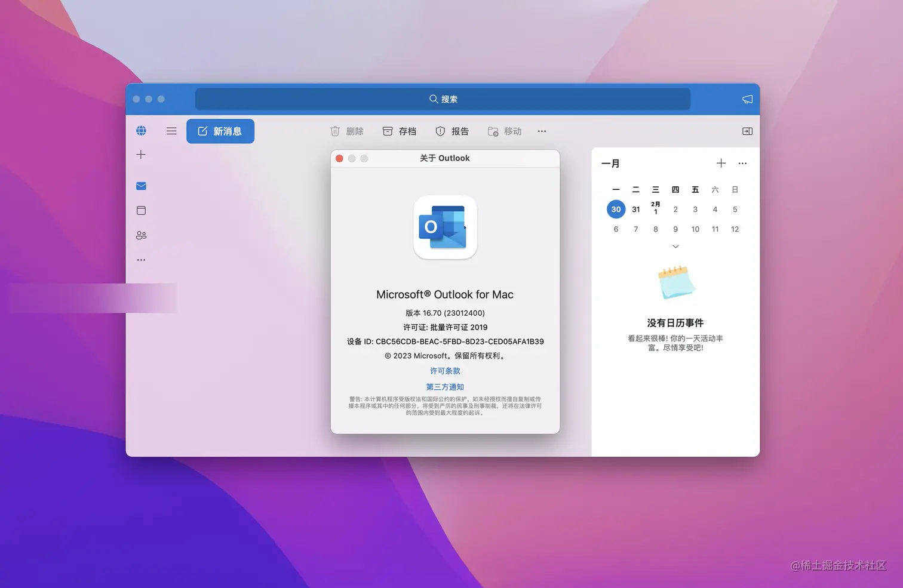The image size is (903, 588).
Task: Select day 3 in the mini calendar
Action: tap(695, 210)
